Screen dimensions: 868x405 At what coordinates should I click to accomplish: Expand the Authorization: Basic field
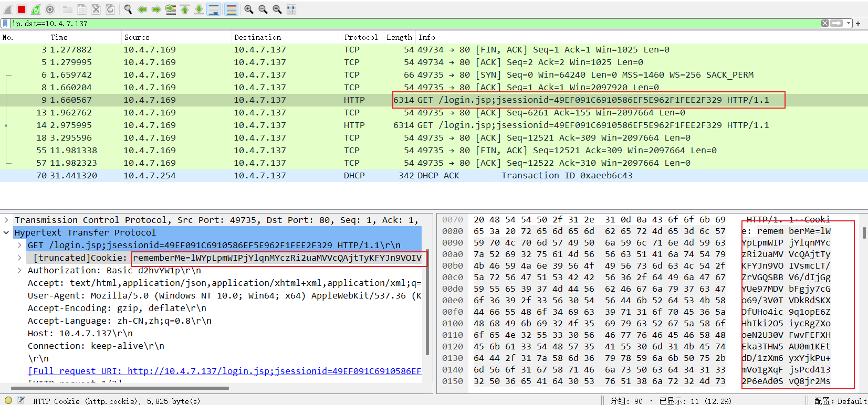[x=19, y=271]
